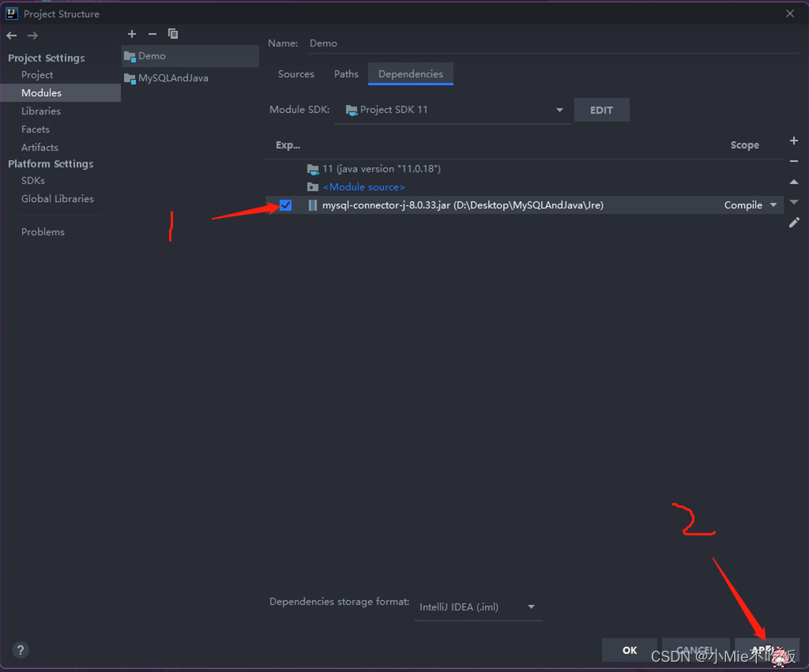Open help with the question mark icon
This screenshot has height=672, width=809.
tap(21, 649)
